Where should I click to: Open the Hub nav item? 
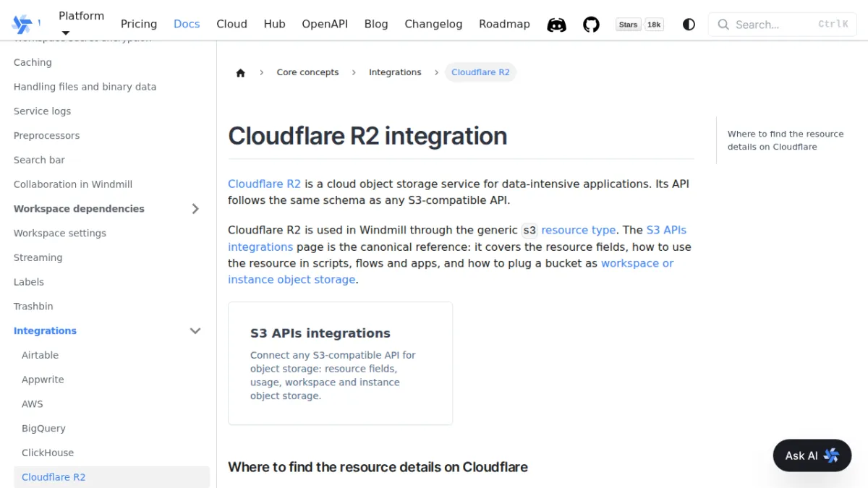point(274,24)
